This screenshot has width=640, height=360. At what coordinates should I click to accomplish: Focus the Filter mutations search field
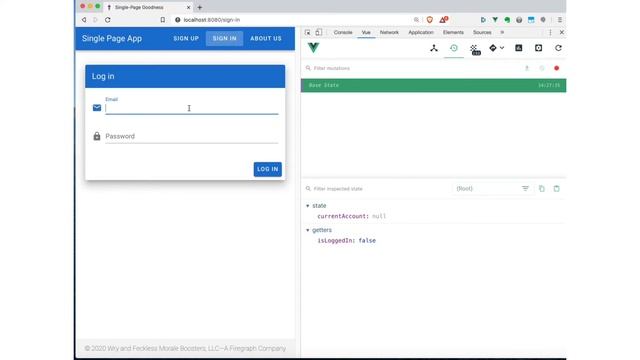click(x=412, y=68)
